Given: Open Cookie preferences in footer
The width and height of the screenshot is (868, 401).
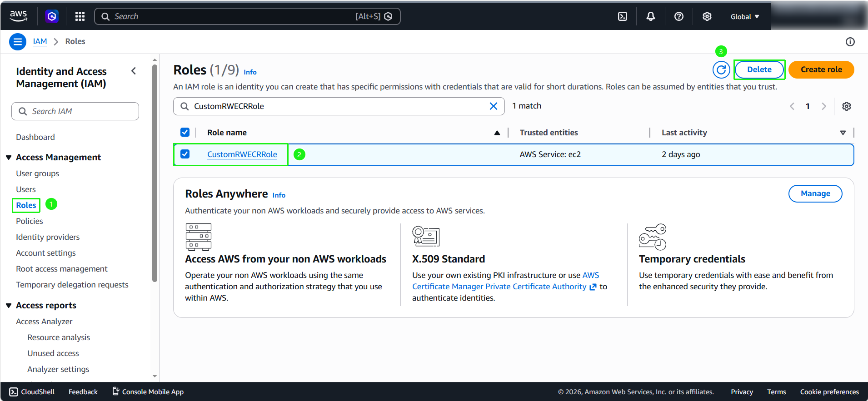Looking at the screenshot, I should [829, 392].
